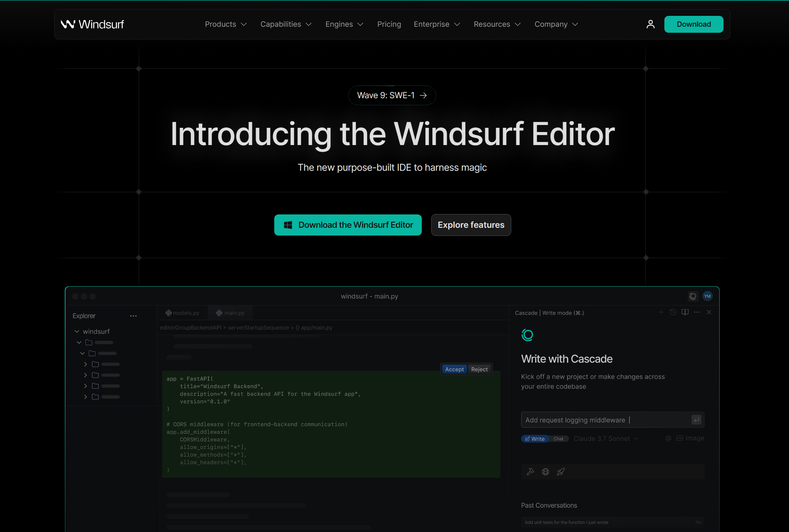Submit the Cascade prompt with the enter icon
The image size is (789, 532).
696,420
